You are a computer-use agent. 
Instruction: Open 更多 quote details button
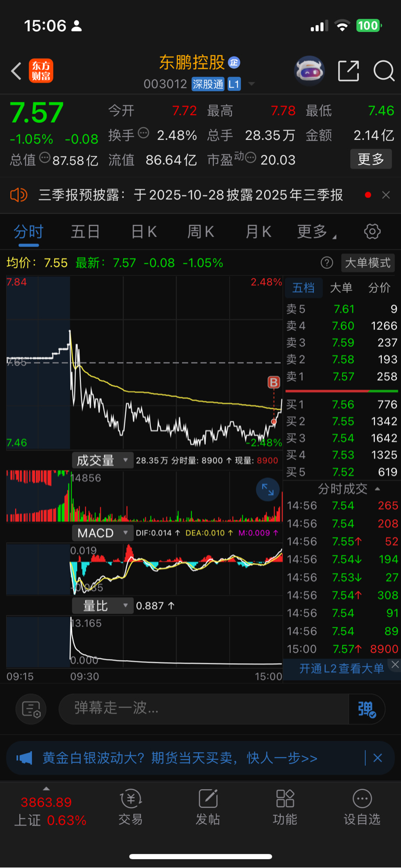pyautogui.click(x=371, y=159)
